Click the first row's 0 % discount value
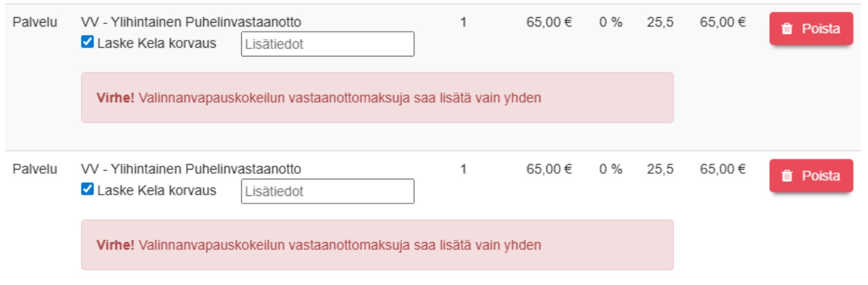868x285 pixels. (x=611, y=23)
